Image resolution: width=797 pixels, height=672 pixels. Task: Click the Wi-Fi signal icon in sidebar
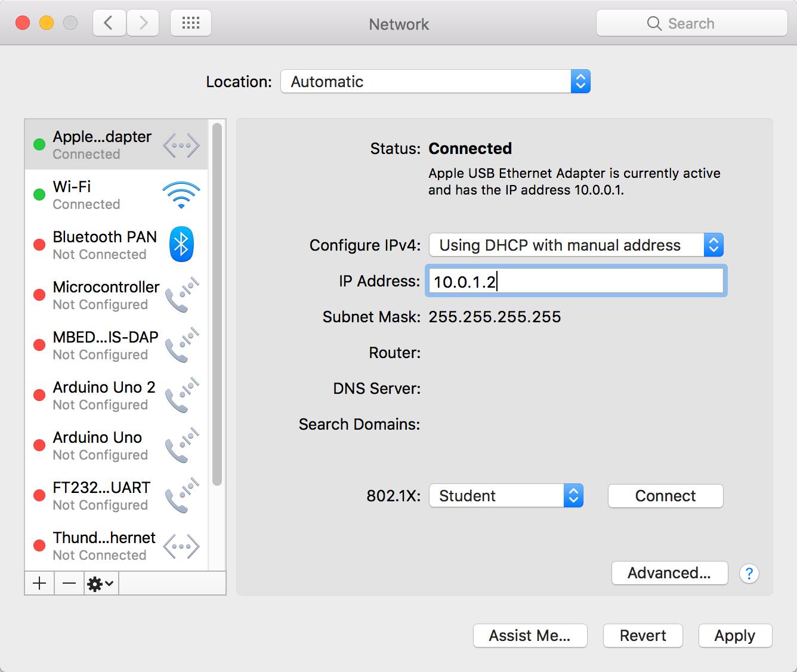[181, 195]
